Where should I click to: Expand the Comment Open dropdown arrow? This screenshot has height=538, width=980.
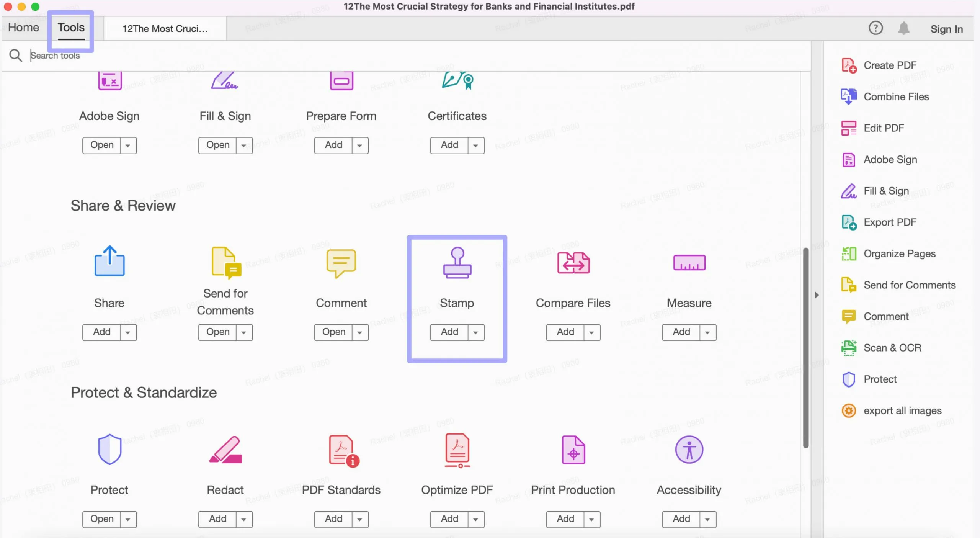pyautogui.click(x=359, y=332)
